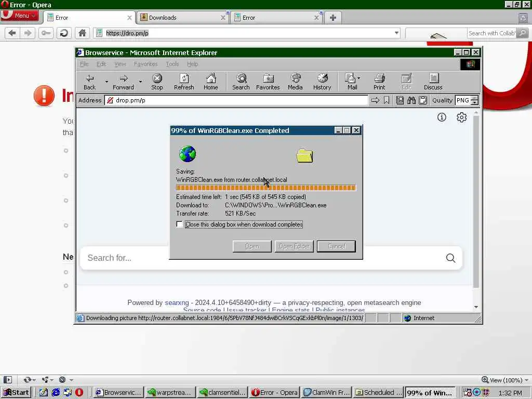532x399 pixels.
Task: Step Quality PNG selector down
Action: point(475,102)
